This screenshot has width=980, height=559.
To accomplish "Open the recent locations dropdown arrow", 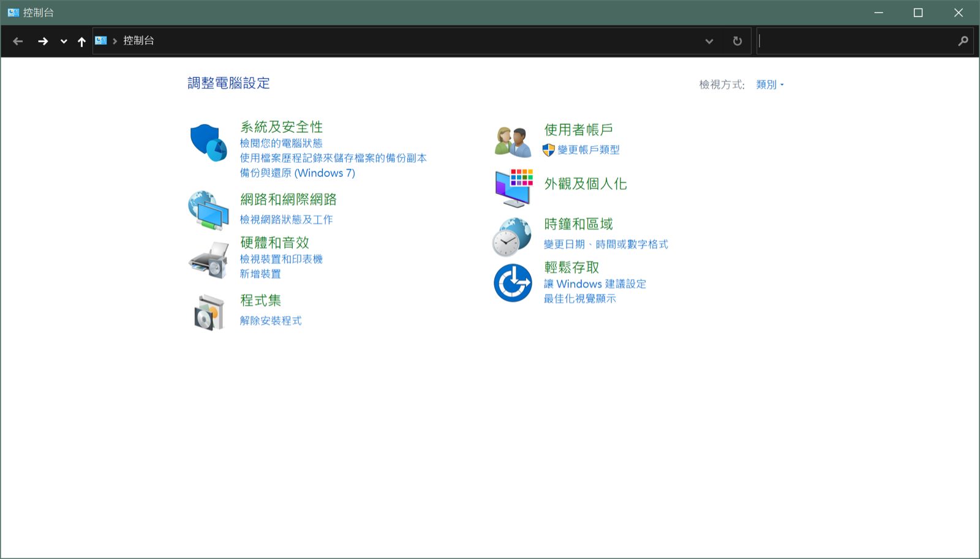I will pyautogui.click(x=64, y=42).
